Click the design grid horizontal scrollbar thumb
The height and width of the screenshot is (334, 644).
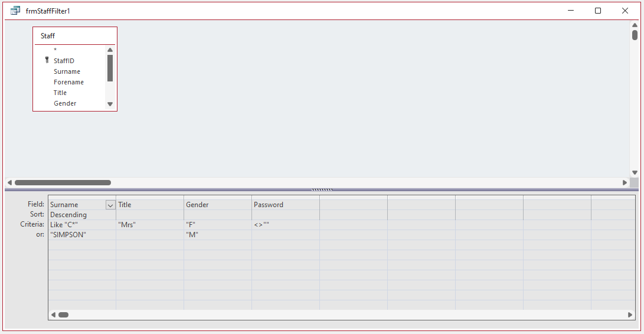click(63, 315)
